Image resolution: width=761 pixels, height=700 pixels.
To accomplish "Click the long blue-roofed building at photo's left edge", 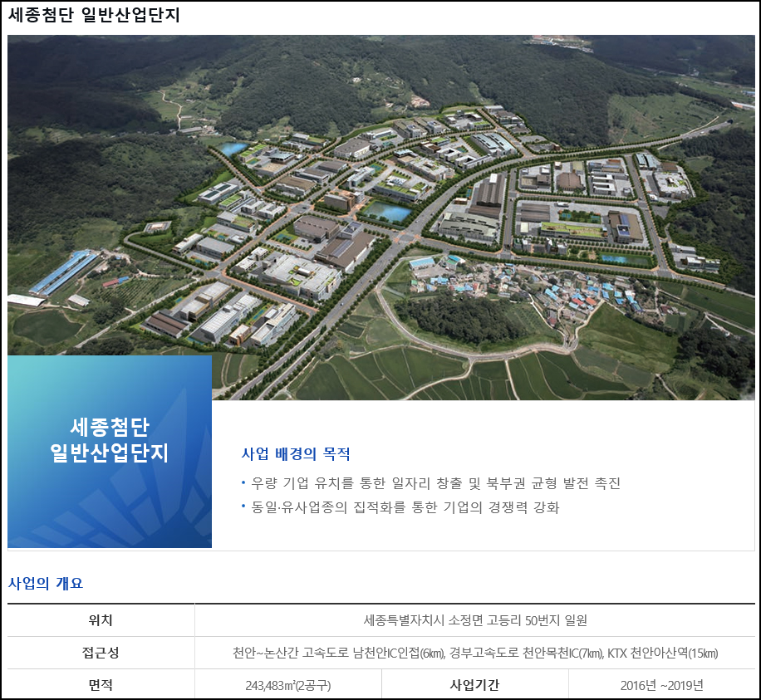I will click(64, 272).
